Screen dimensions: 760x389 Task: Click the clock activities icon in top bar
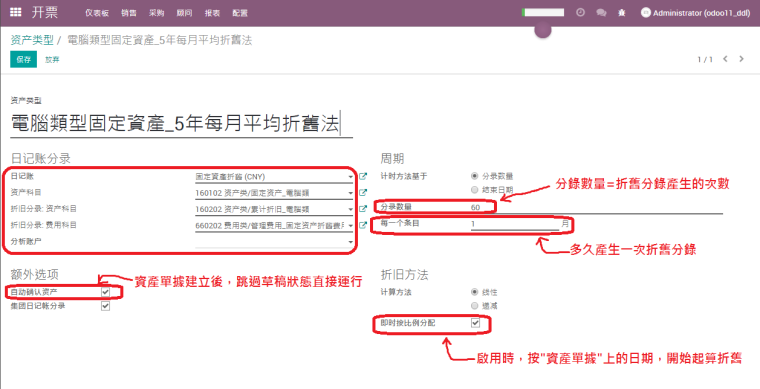(580, 13)
